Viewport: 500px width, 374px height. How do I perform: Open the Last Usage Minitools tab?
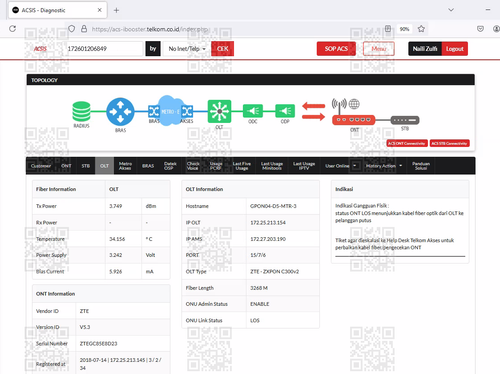tap(272, 166)
